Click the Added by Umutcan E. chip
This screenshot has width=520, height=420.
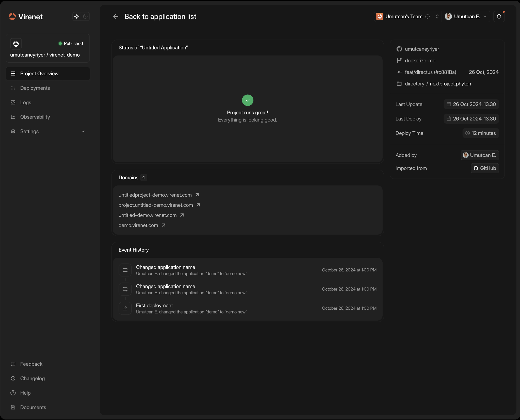point(480,155)
